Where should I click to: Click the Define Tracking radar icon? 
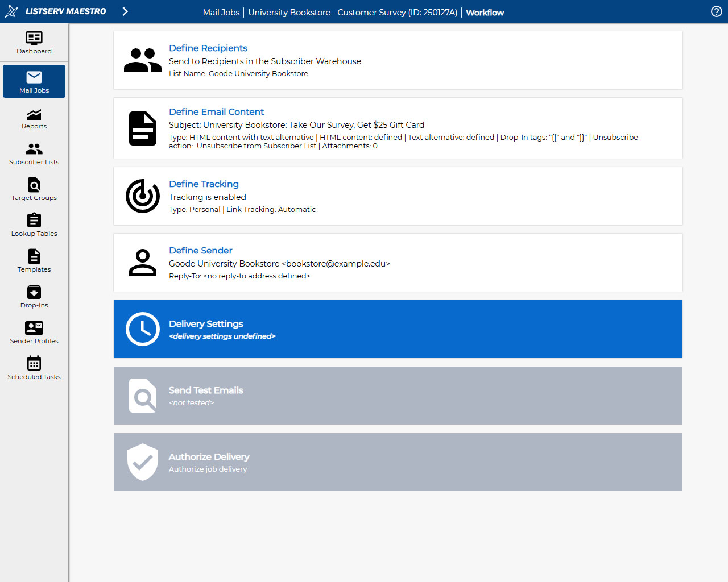pyautogui.click(x=143, y=196)
